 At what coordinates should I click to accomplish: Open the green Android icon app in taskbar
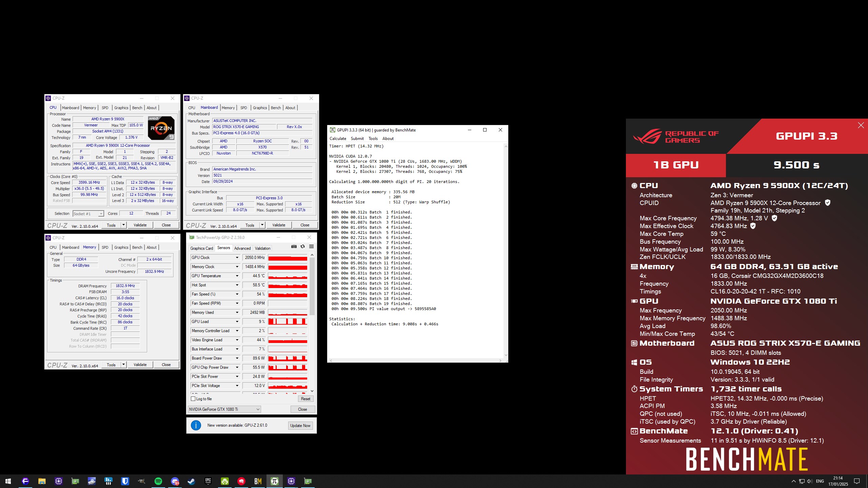(x=224, y=481)
